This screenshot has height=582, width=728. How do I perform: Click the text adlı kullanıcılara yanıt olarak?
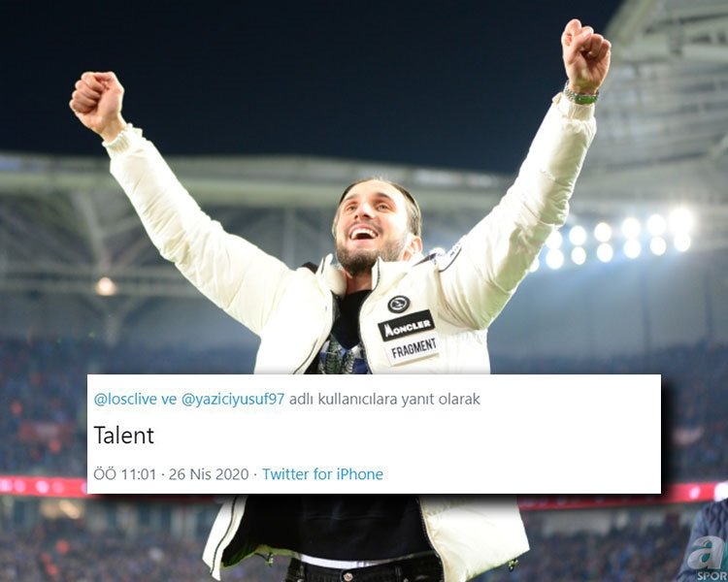pyautogui.click(x=384, y=399)
